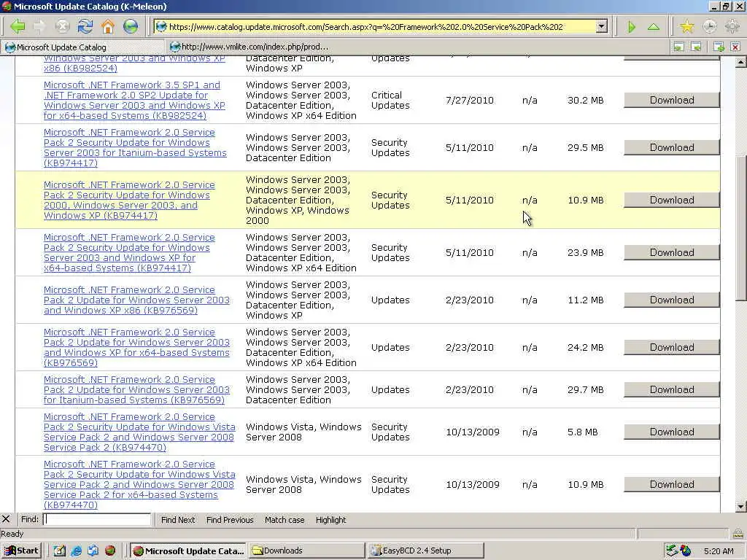The image size is (747, 560).
Task: Go back with the green Back arrow
Action: pos(18,26)
